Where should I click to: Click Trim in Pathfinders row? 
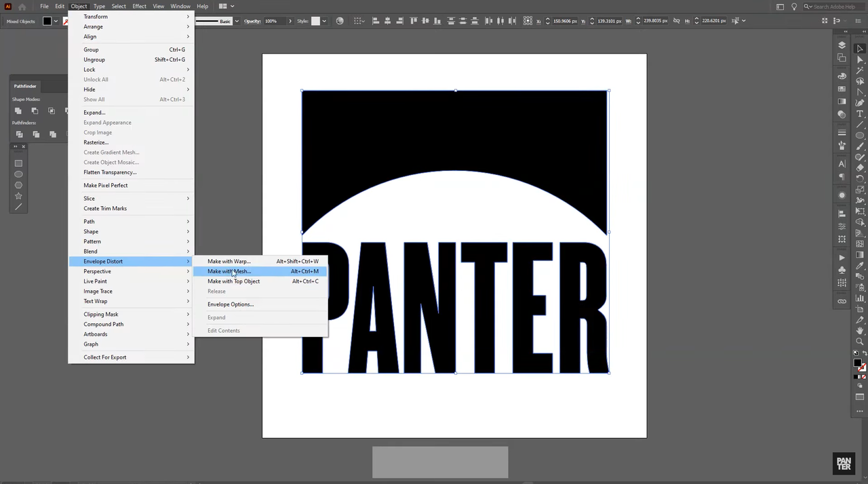pos(36,134)
